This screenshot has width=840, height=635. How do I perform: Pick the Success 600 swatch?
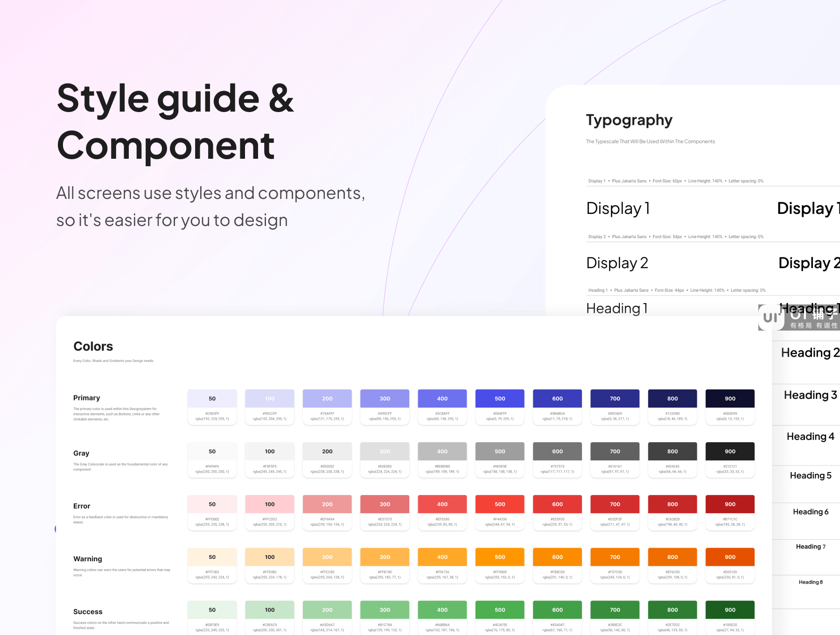pyautogui.click(x=558, y=617)
